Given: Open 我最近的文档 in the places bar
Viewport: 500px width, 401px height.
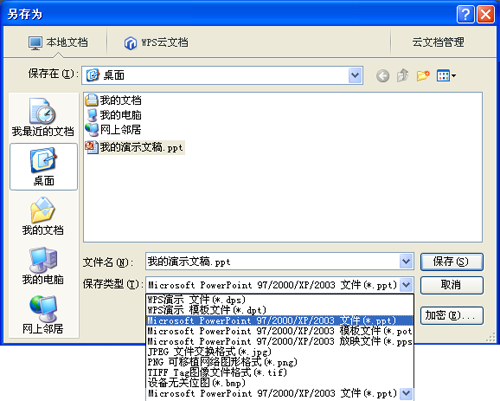Looking at the screenshot, I should coord(43,117).
